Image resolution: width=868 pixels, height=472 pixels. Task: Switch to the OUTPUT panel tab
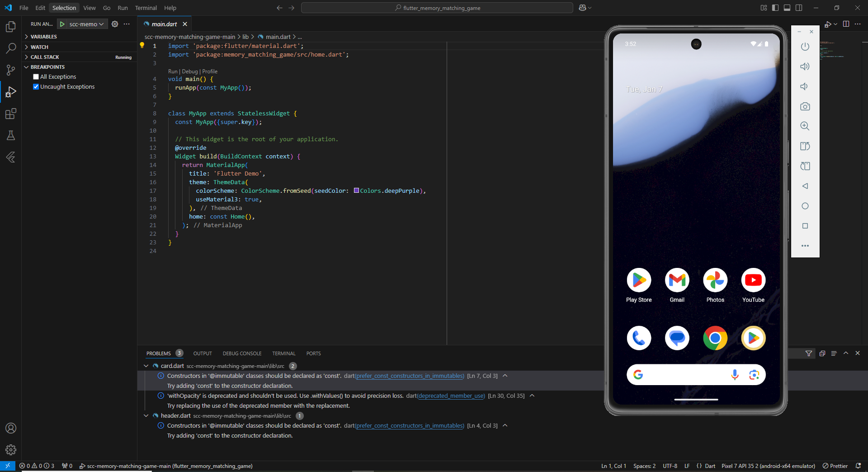pos(203,353)
